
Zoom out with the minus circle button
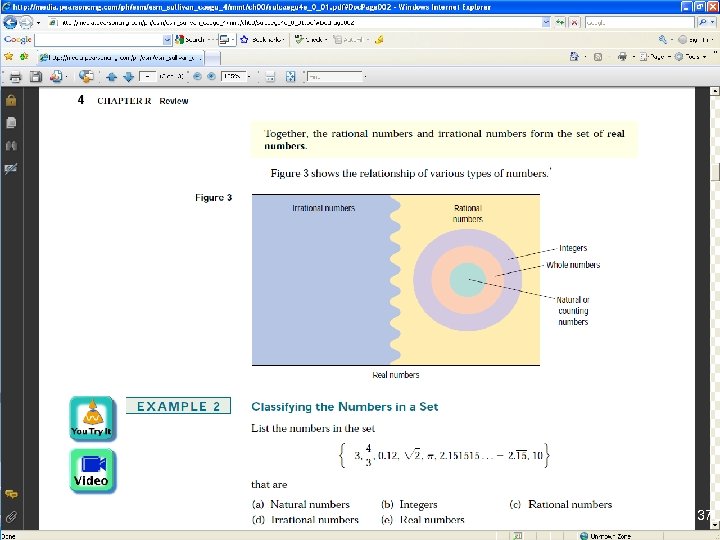pos(197,77)
